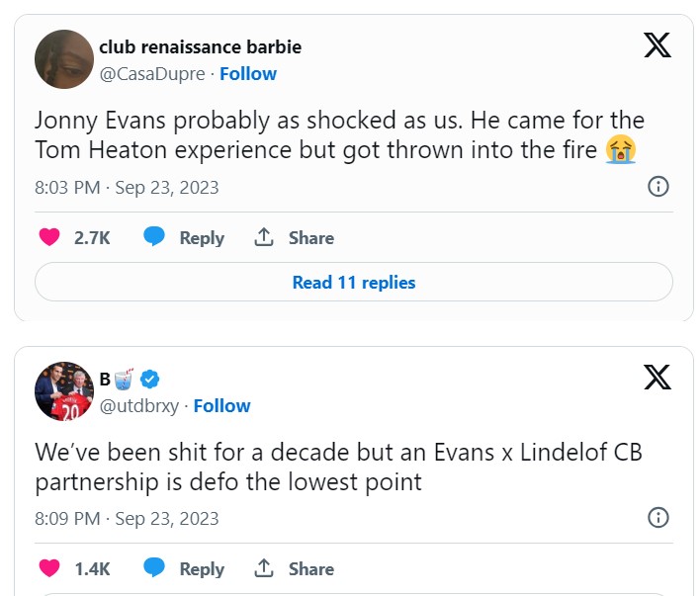Image resolution: width=700 pixels, height=596 pixels.
Task: Open info icon on the first tweet
Action: (657, 186)
